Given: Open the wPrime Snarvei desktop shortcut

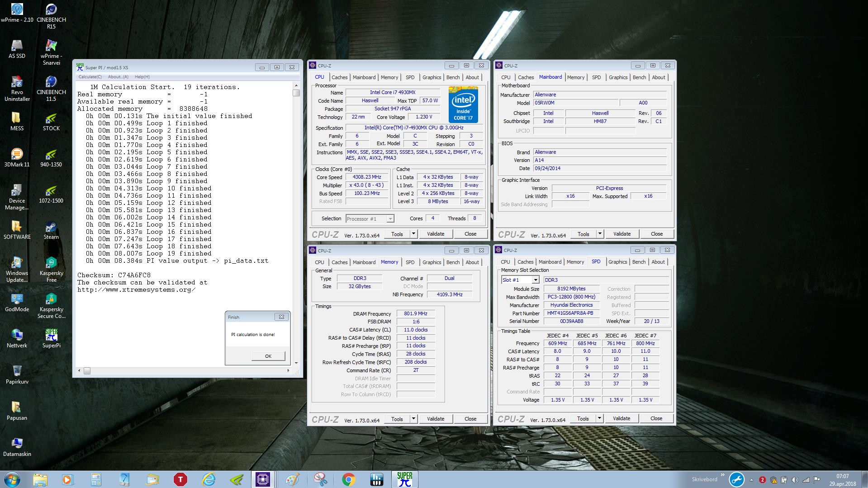Looking at the screenshot, I should click(51, 52).
